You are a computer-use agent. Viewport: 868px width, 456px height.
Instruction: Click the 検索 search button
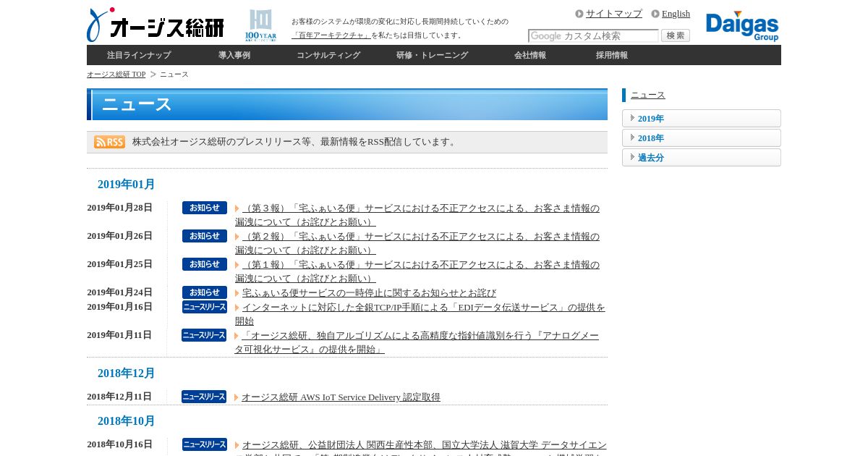coord(676,35)
